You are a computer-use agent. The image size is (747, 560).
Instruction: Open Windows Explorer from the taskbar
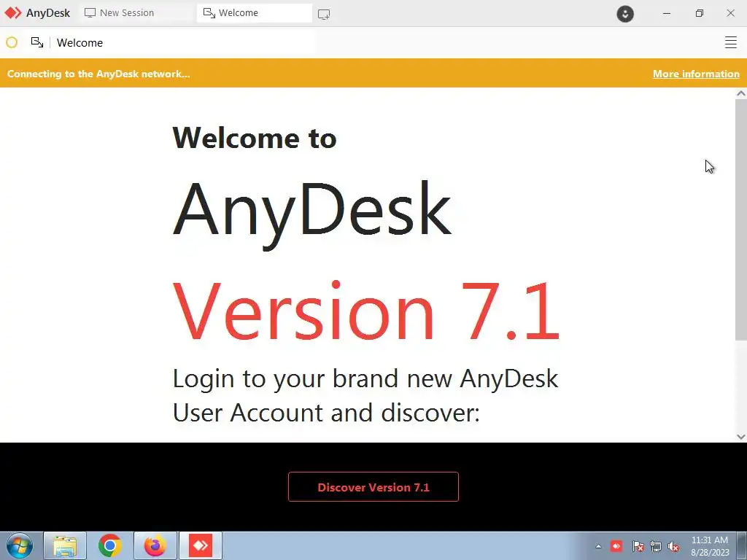tap(65, 545)
